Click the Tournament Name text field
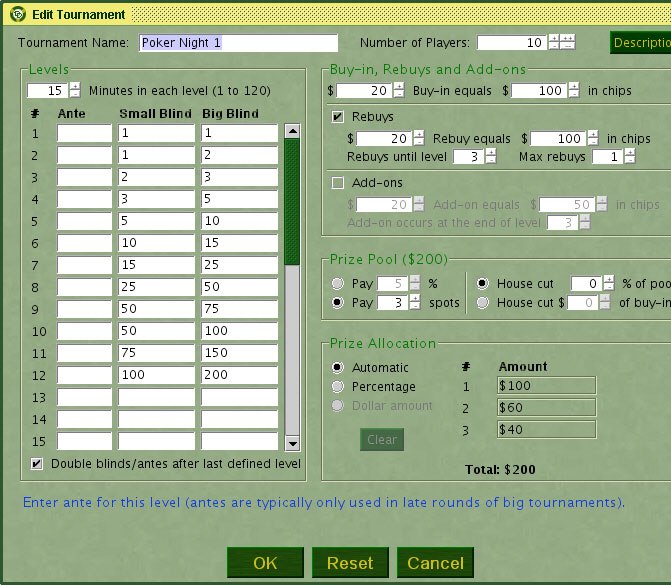 tap(238, 43)
